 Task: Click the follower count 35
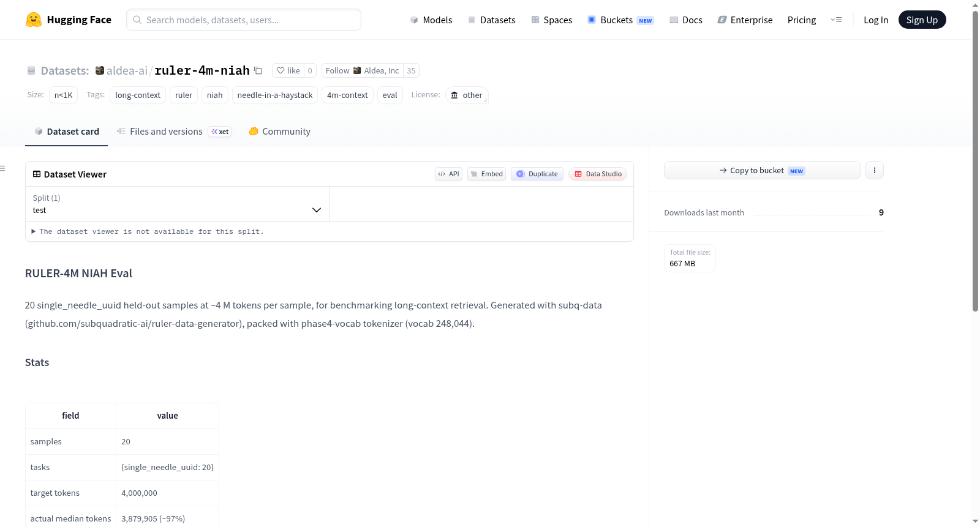pos(411,70)
